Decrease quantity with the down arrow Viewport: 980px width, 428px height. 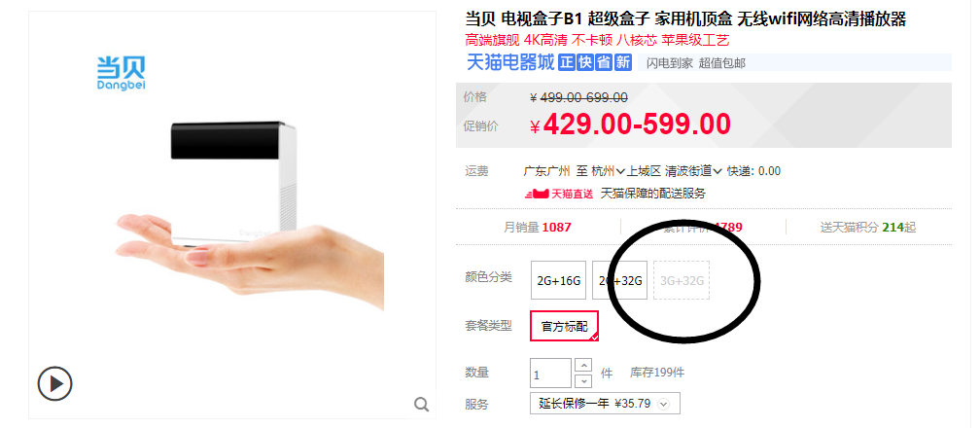tap(583, 380)
